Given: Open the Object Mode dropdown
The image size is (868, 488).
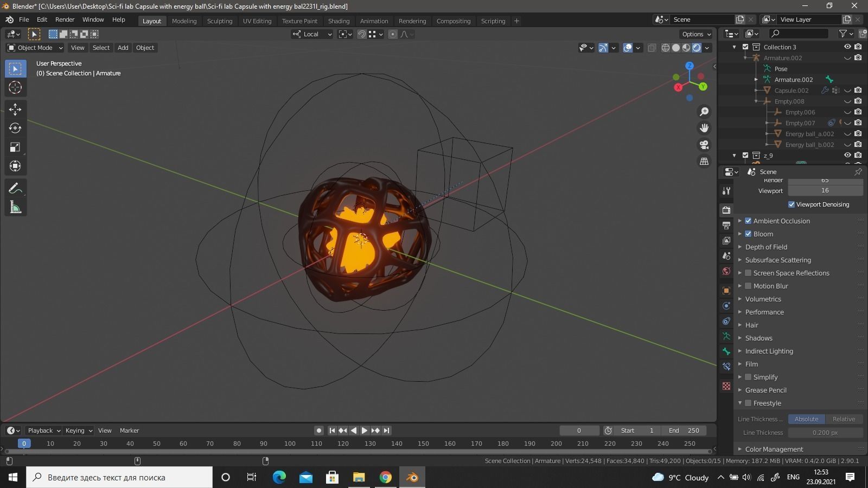Looking at the screenshot, I should (x=35, y=48).
